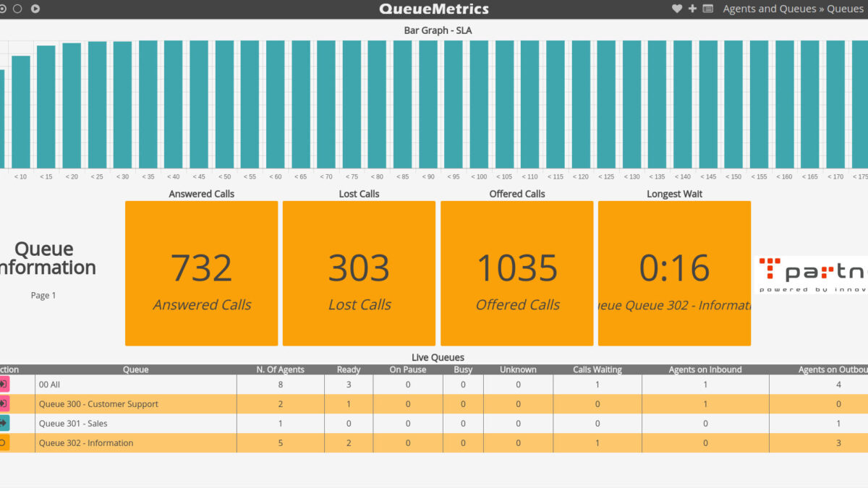Click the orange circle icon for Queue 302
Viewport: 868px width, 488px height.
click(x=4, y=442)
